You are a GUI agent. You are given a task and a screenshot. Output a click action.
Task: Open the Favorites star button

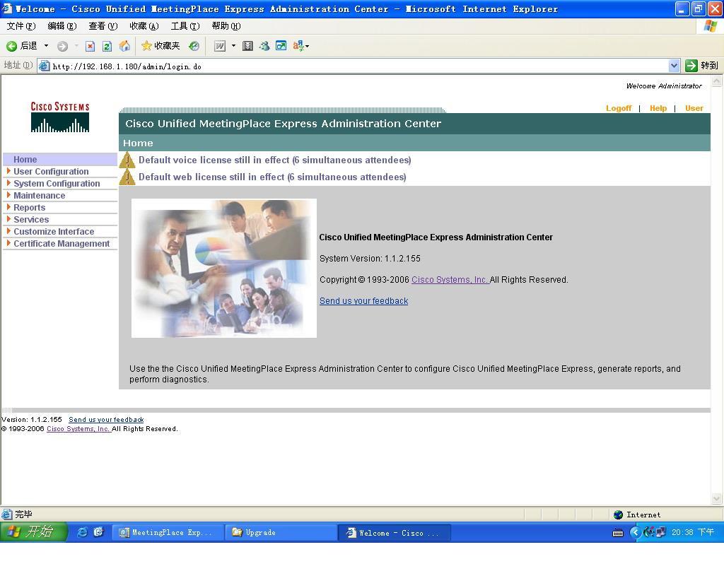pyautogui.click(x=160, y=46)
